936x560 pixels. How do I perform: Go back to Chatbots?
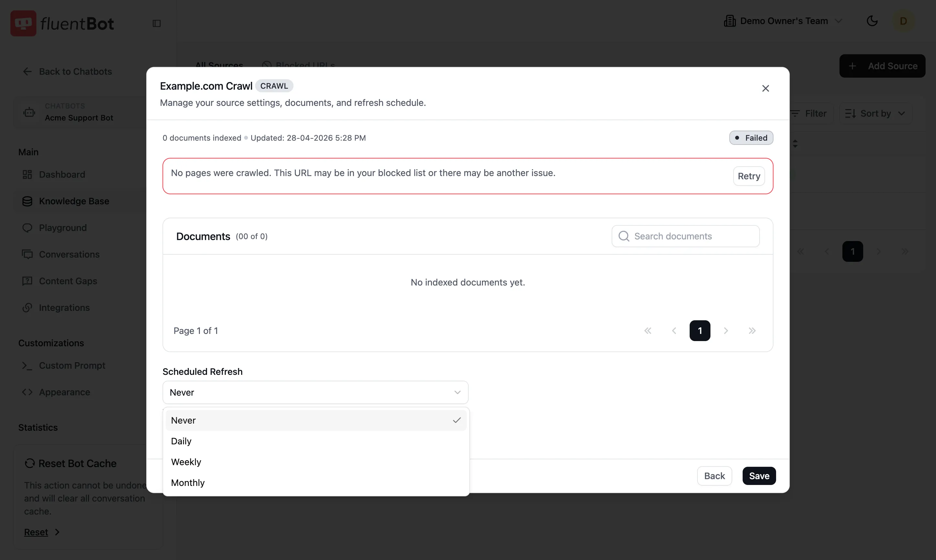67,71
